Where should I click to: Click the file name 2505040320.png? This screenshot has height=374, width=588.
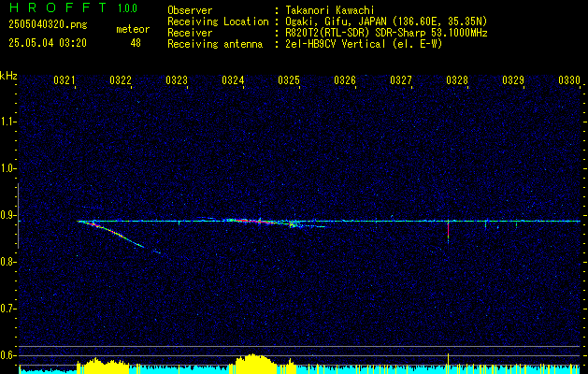[48, 25]
